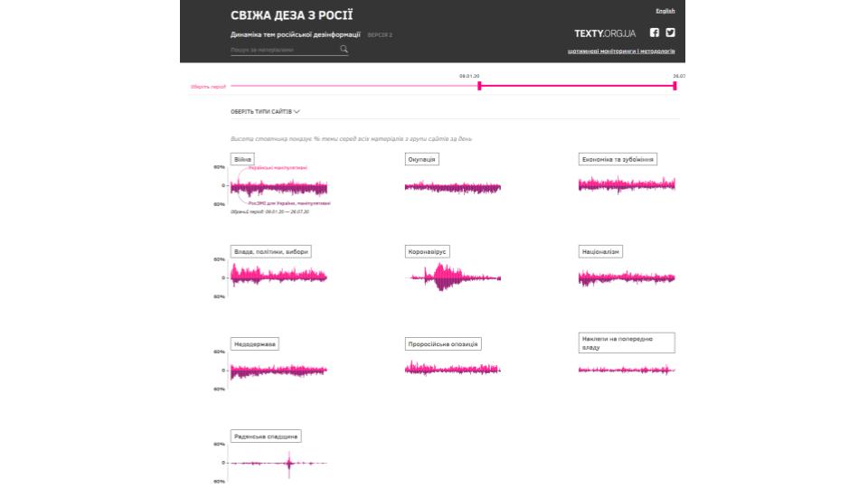Select the 'Коронавірус' topic label
The width and height of the screenshot is (868, 488).
(429, 251)
